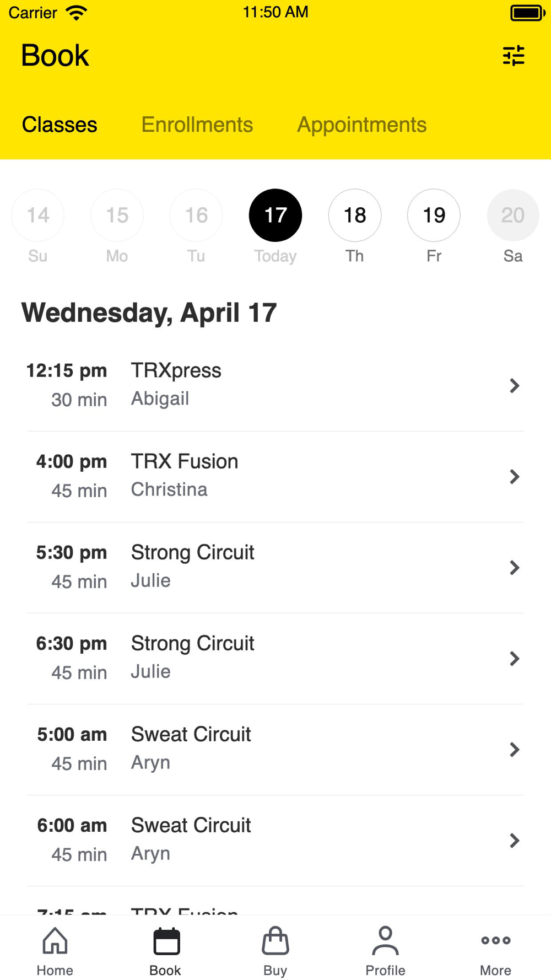Expand the 5:00 am Sweat Circuit chevron
This screenshot has width=551, height=980.
(514, 750)
